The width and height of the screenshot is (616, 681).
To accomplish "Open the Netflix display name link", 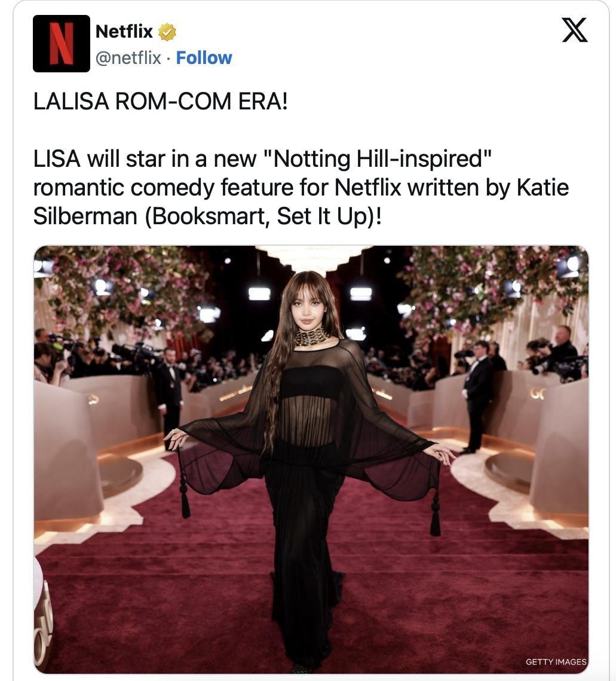I will point(124,31).
